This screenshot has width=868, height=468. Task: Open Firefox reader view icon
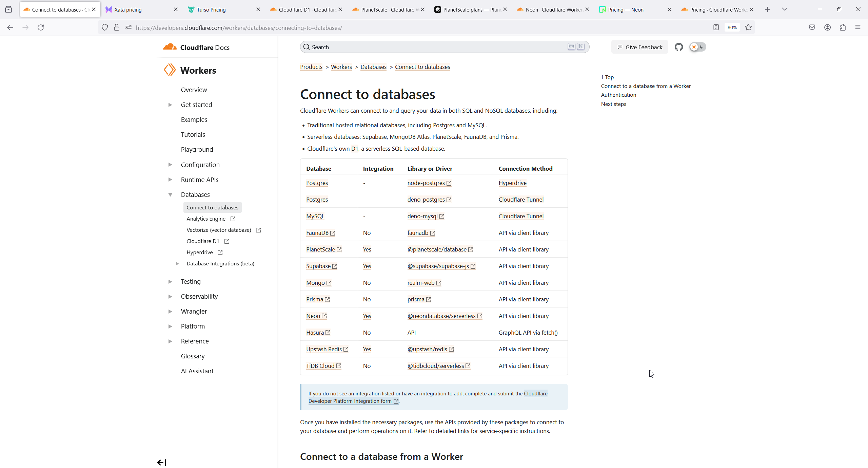[x=716, y=27]
